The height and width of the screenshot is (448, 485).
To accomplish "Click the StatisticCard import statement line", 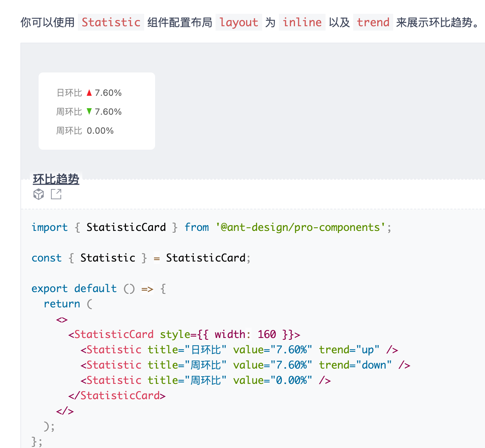I will click(211, 227).
